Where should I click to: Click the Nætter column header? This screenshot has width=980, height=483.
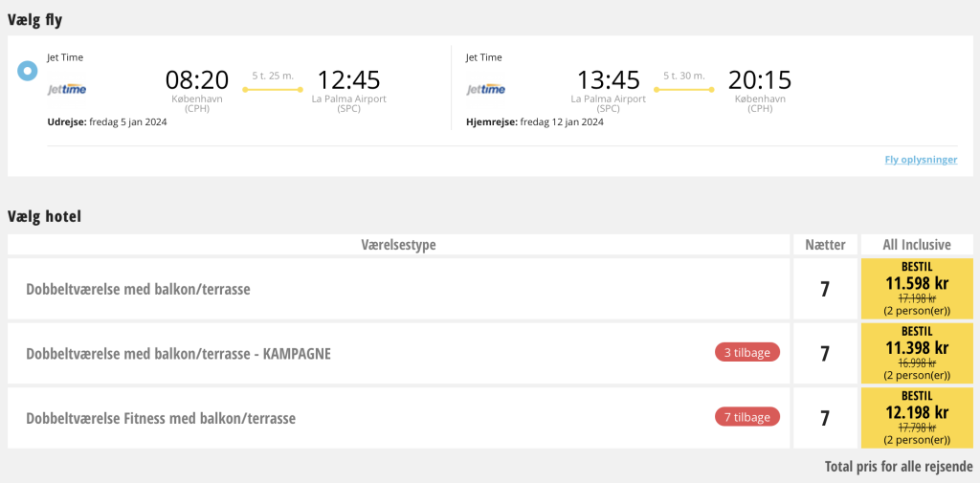coord(825,244)
